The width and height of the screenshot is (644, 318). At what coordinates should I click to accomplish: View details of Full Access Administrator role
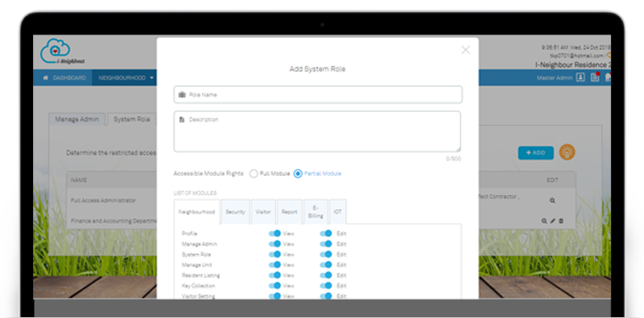coord(552,200)
